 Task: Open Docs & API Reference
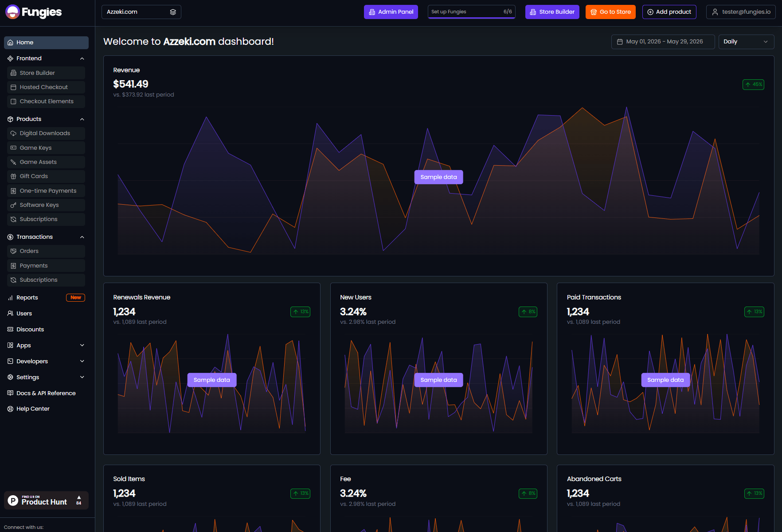coord(46,393)
